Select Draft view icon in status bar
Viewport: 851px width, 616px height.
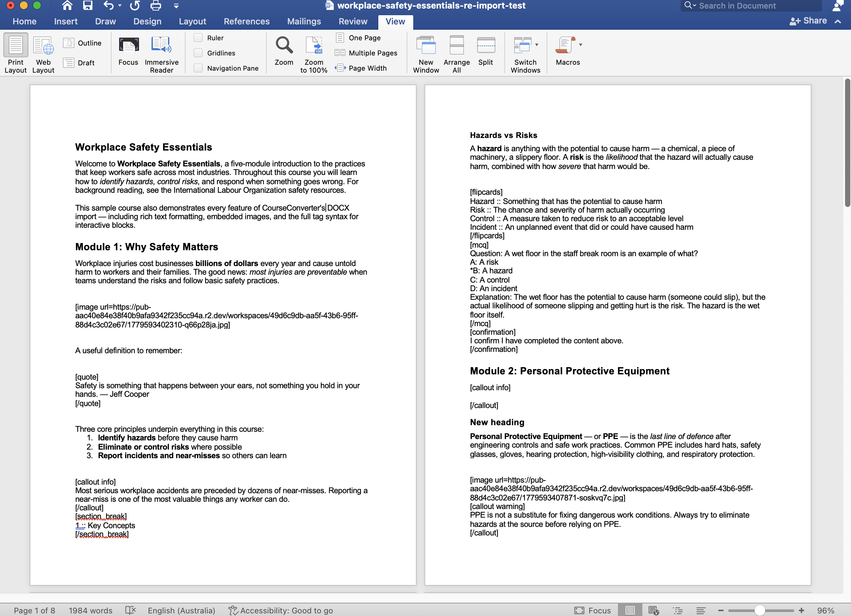click(700, 610)
